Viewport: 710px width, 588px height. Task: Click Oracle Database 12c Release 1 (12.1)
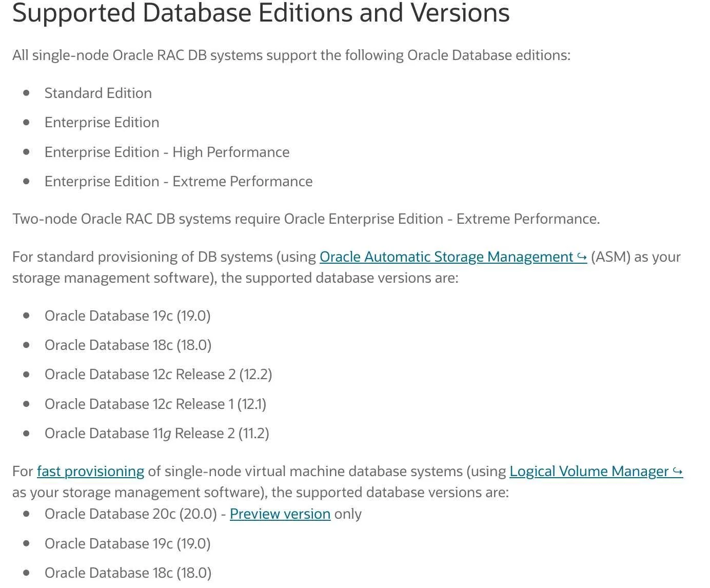[x=155, y=404]
